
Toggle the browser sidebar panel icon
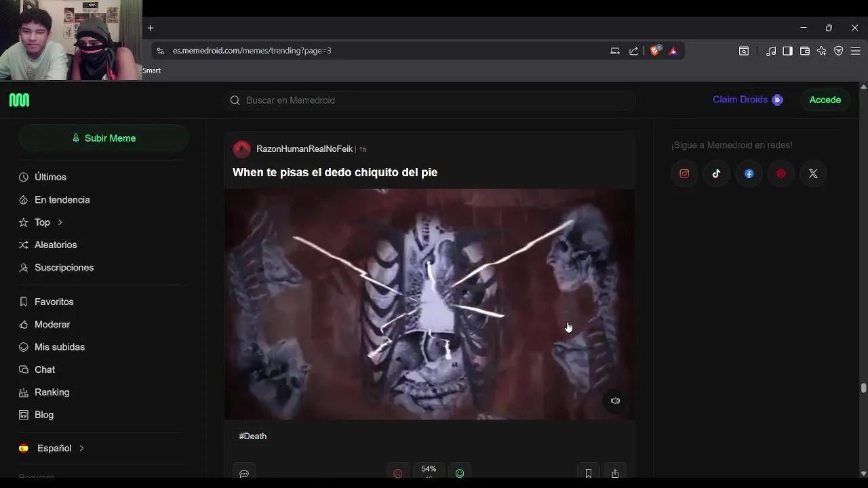(787, 51)
